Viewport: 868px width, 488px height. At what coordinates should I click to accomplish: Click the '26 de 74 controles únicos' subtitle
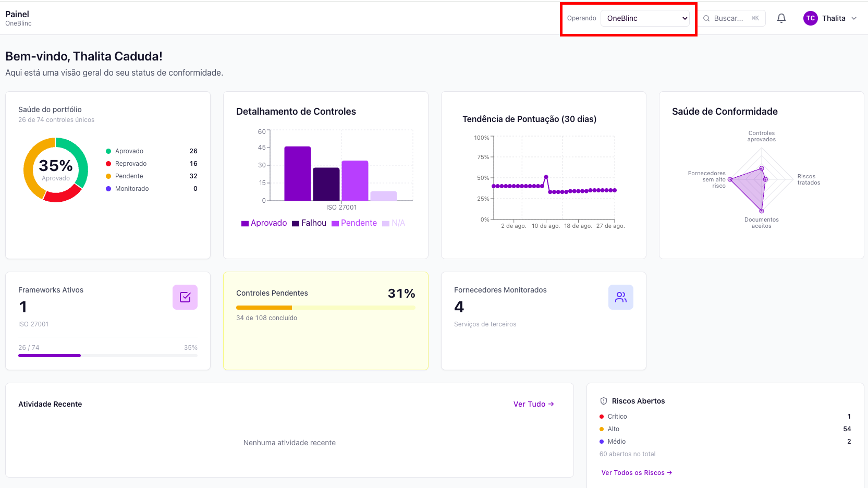(x=56, y=120)
